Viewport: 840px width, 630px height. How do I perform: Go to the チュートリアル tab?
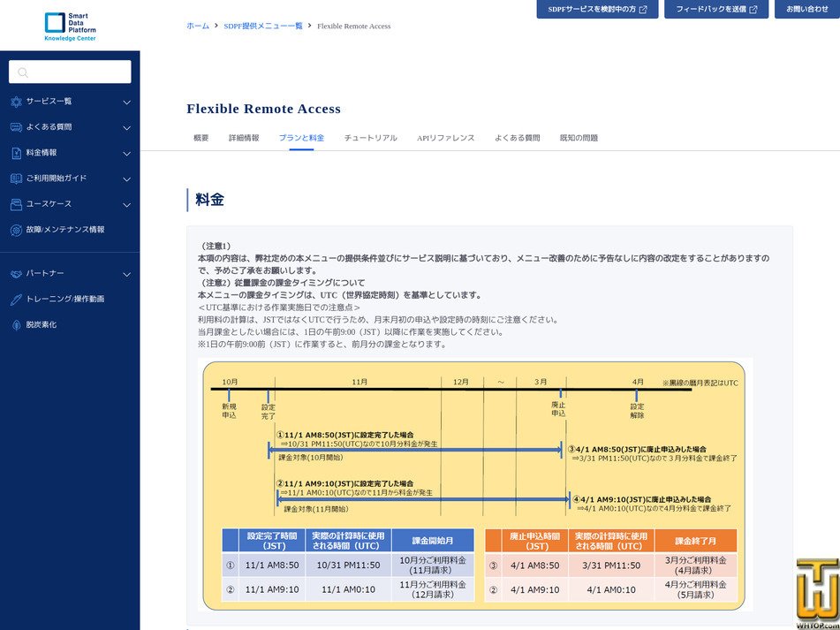(371, 138)
